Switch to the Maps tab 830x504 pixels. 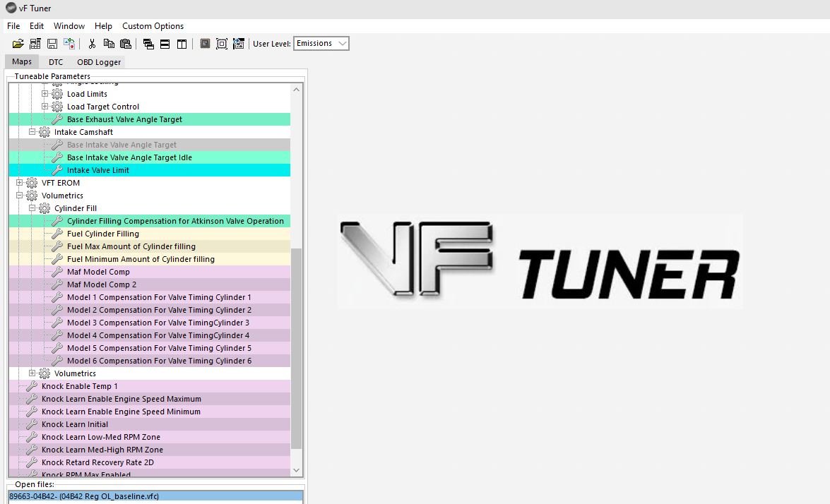point(22,61)
